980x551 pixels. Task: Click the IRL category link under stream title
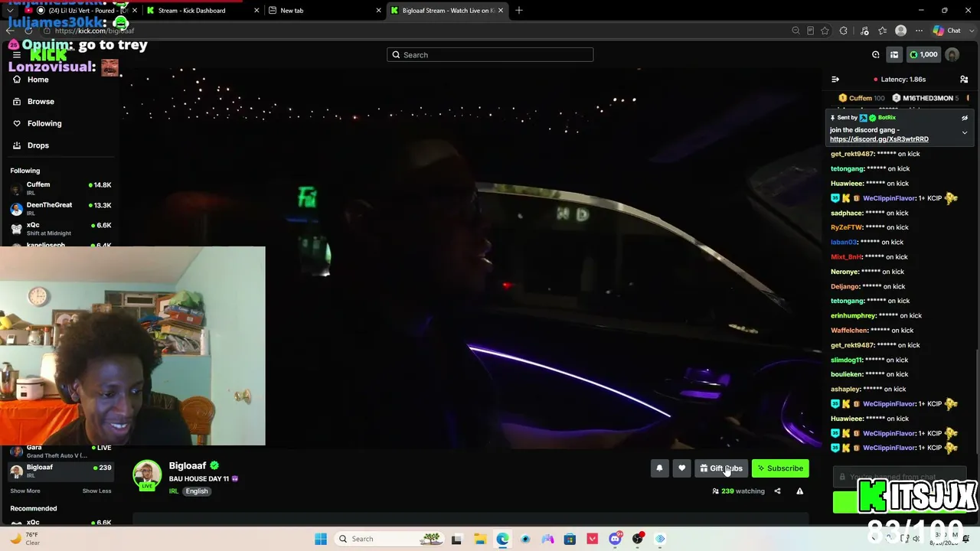pyautogui.click(x=174, y=491)
